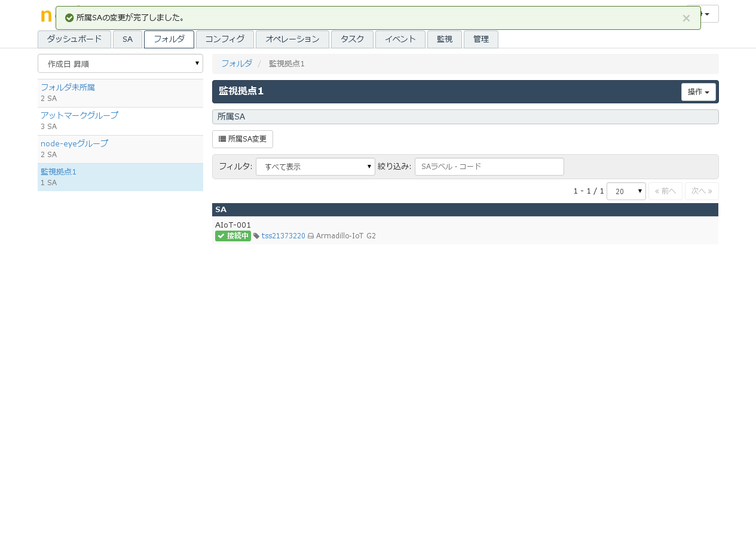Select the フォルダ未所属 folder

pos(68,87)
